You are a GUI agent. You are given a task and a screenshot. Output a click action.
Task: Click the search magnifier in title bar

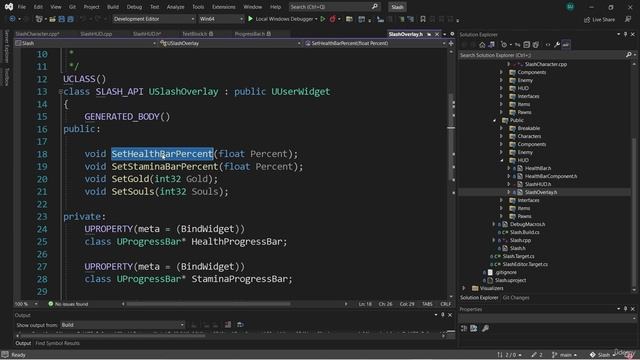[375, 7]
